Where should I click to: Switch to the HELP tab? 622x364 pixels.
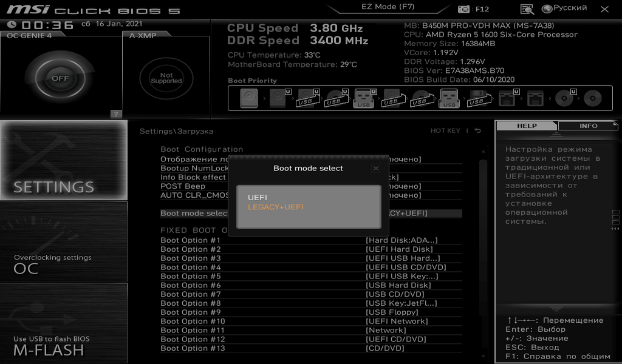pos(527,126)
